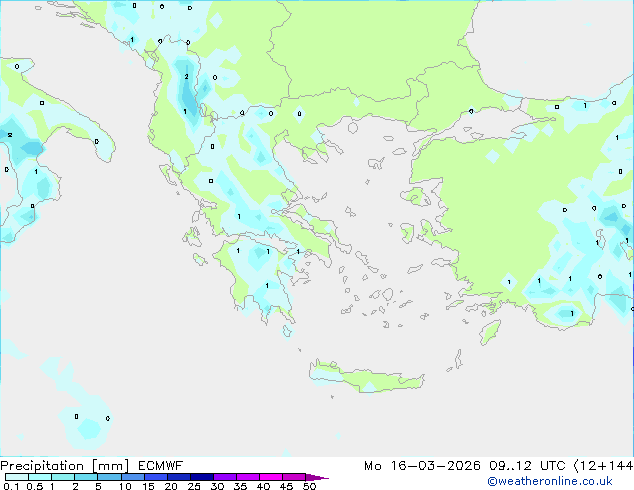
Task: Click the 0.1–0.5 mm palest legend swatch
Action: (17, 477)
